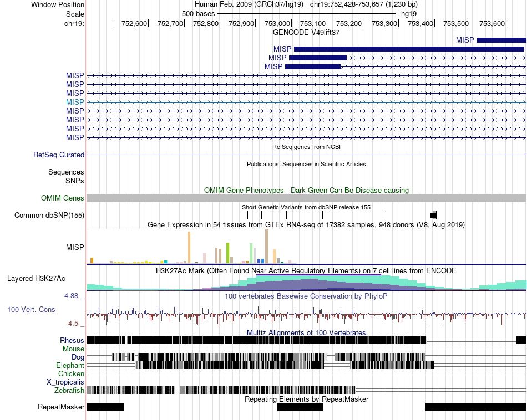Click the 500 bases scale bar

pyautogui.click(x=307, y=14)
